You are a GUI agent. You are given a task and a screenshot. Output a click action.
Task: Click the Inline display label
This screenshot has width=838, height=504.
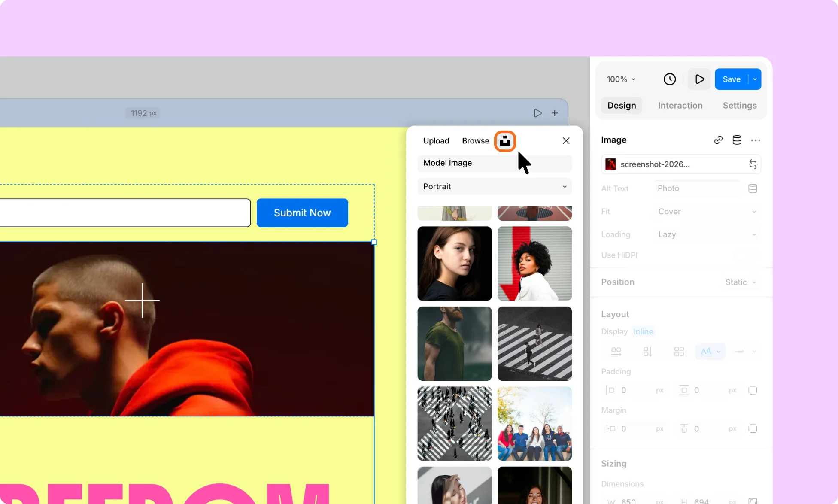(x=643, y=331)
